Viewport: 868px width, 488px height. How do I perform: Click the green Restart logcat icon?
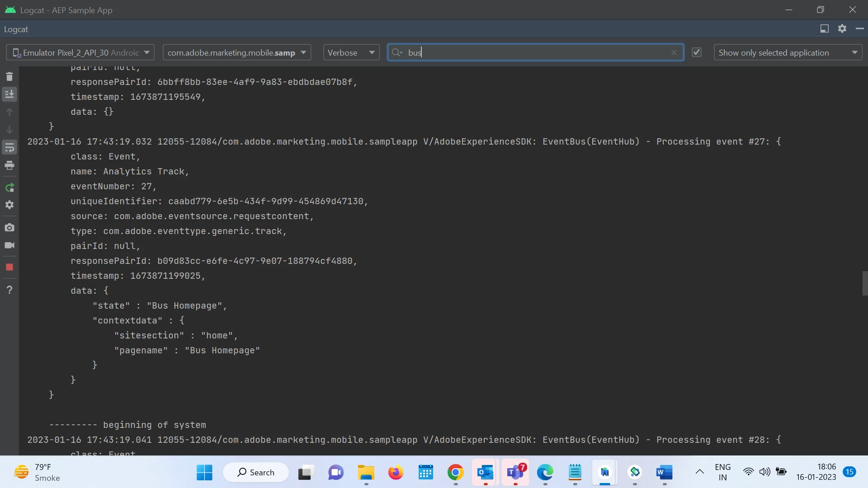point(9,188)
